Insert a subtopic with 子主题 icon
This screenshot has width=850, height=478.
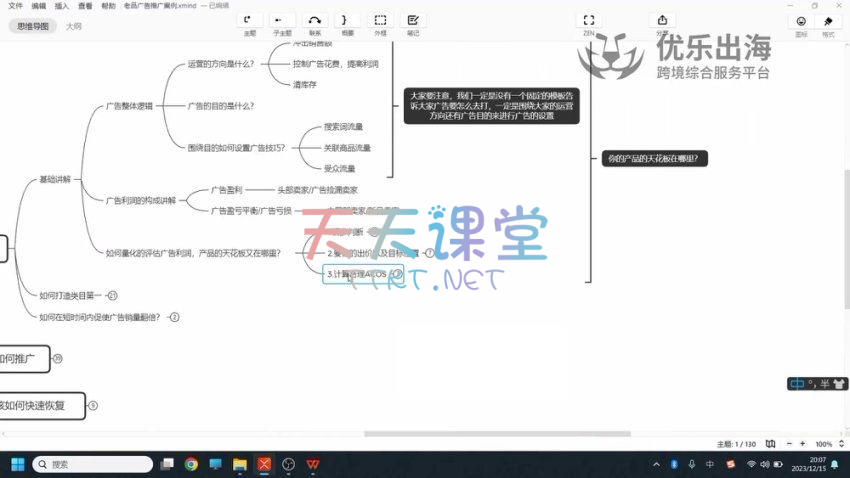[x=282, y=20]
